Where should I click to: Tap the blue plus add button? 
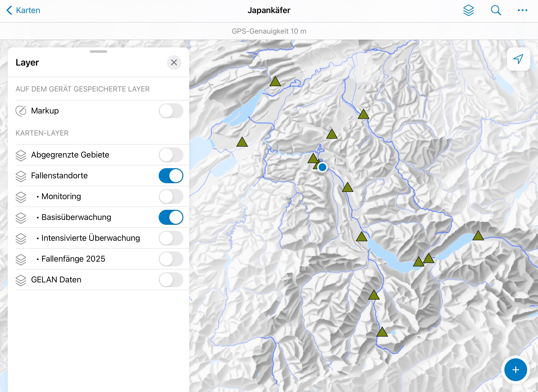point(516,369)
